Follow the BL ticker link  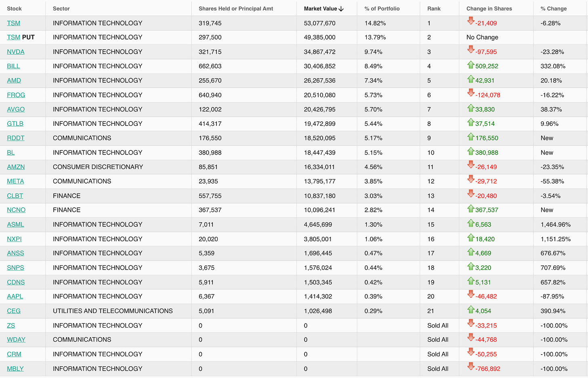click(x=11, y=152)
